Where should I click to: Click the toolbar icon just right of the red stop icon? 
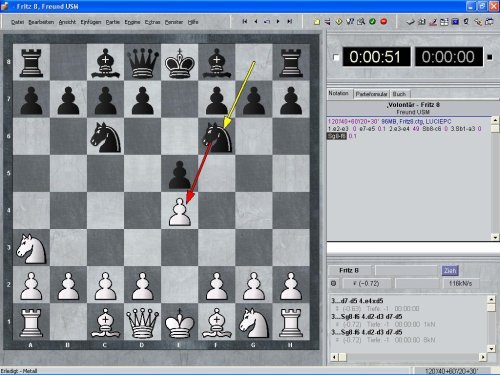410,22
